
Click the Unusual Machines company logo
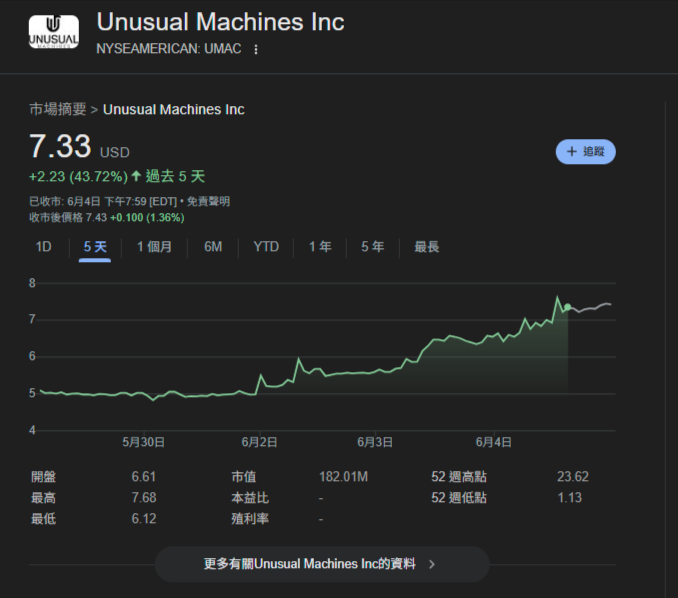[x=53, y=33]
